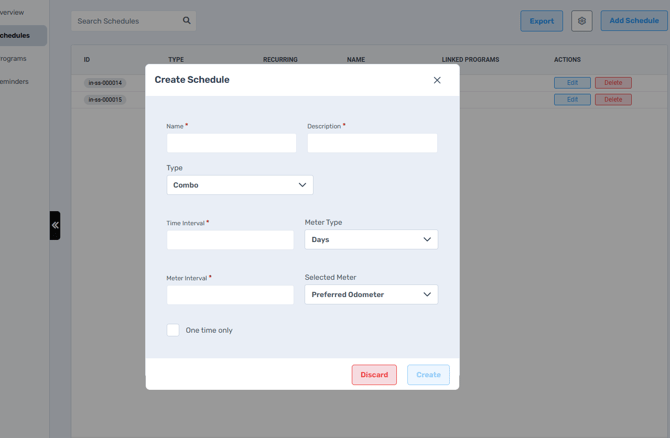Click the Description text field
Image resolution: width=670 pixels, height=438 pixels.
click(x=372, y=143)
